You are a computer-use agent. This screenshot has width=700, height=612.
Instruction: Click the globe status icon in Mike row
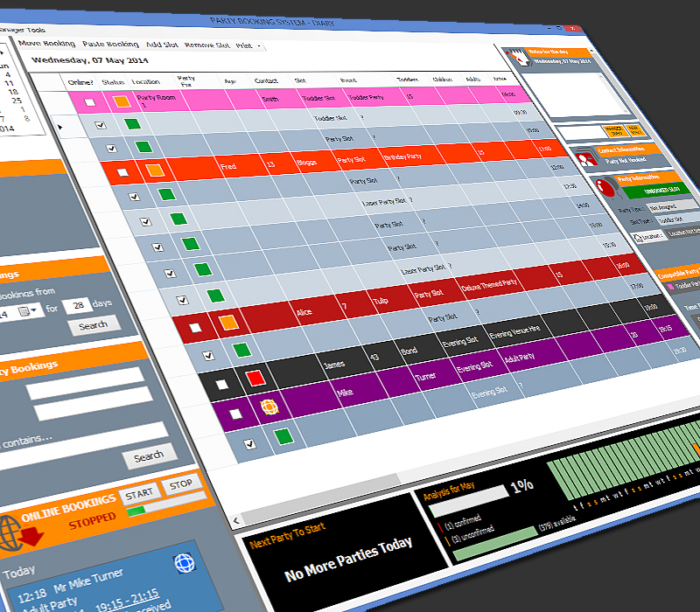pyautogui.click(x=269, y=407)
